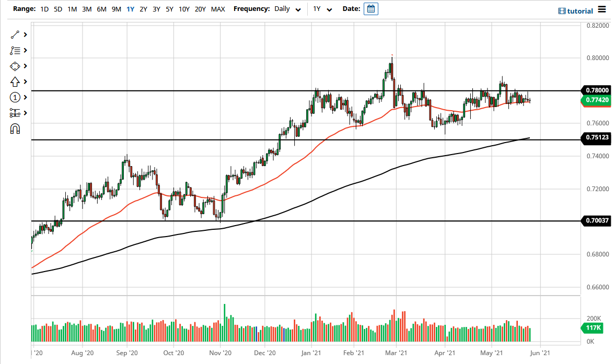614x364 pixels.
Task: Open the 1Y period dropdown
Action: click(x=323, y=9)
